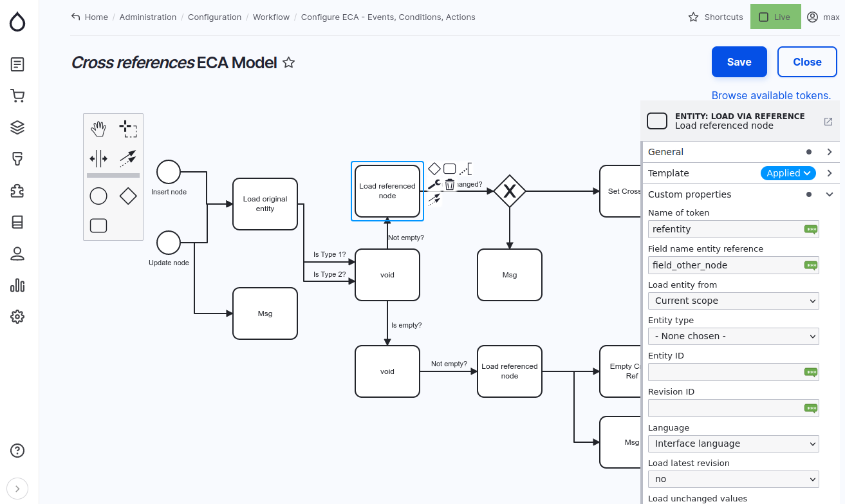Select the gateway diamond in the palette
The image size is (845, 504).
(128, 196)
